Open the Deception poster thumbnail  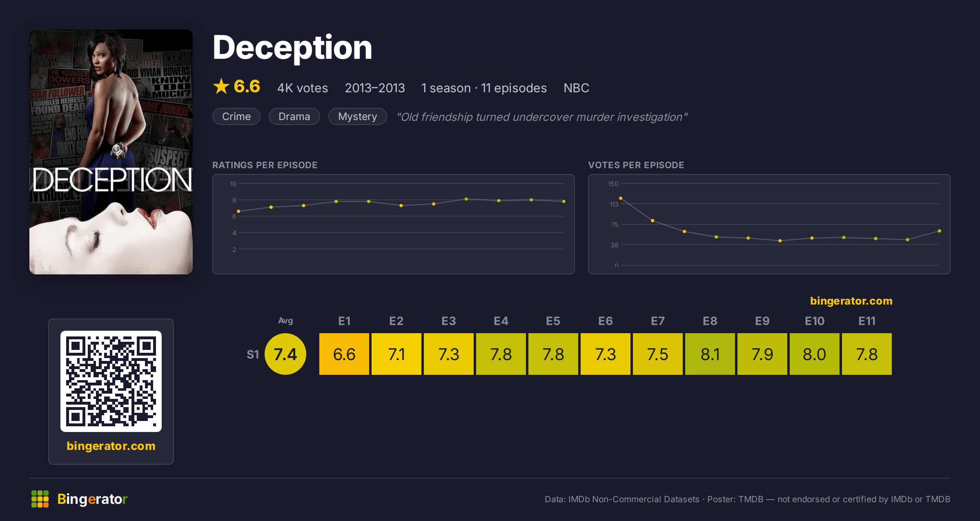point(111,152)
